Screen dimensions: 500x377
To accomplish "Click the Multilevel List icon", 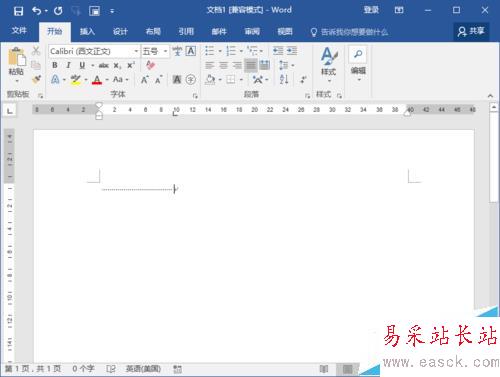I will click(x=253, y=51).
